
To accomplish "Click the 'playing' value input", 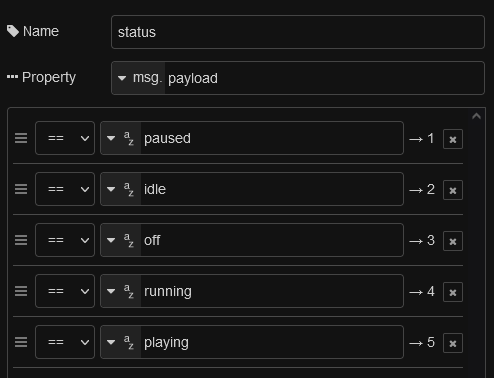I will (x=272, y=342).
